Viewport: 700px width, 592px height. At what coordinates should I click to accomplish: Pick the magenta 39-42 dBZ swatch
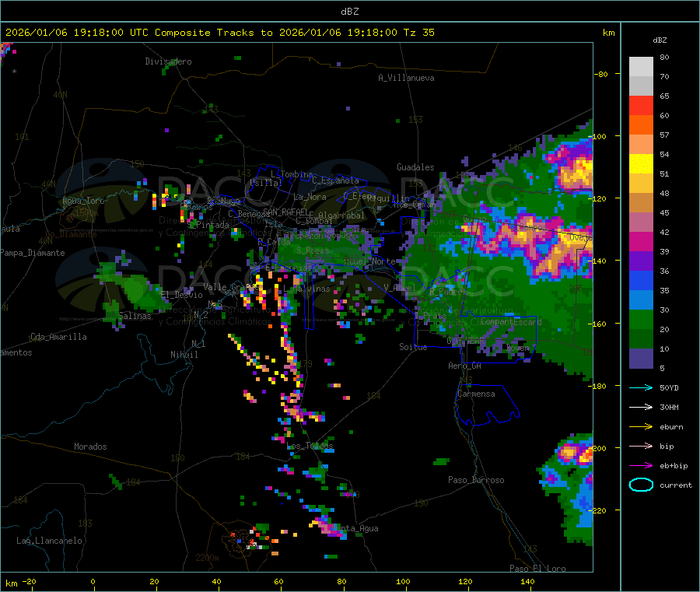tap(641, 242)
